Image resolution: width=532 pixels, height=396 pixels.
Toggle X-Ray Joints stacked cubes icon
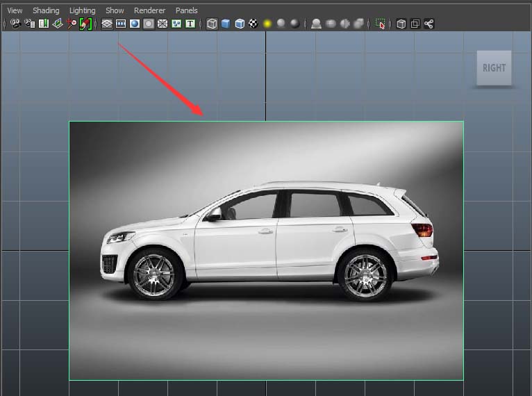(x=358, y=24)
